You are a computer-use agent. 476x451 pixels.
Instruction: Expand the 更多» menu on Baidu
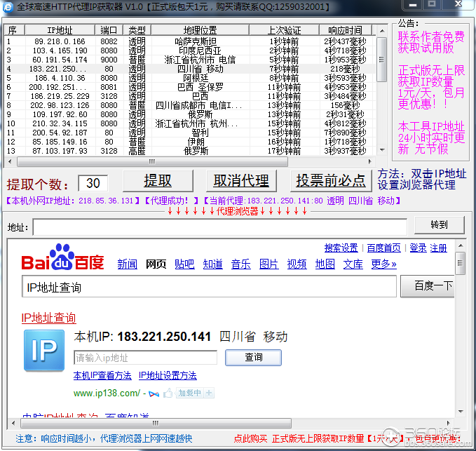pyautogui.click(x=383, y=264)
